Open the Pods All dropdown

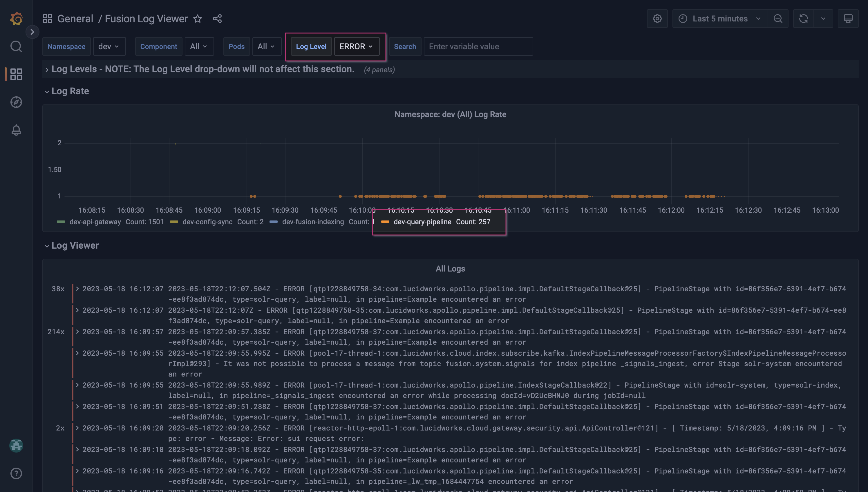(267, 46)
